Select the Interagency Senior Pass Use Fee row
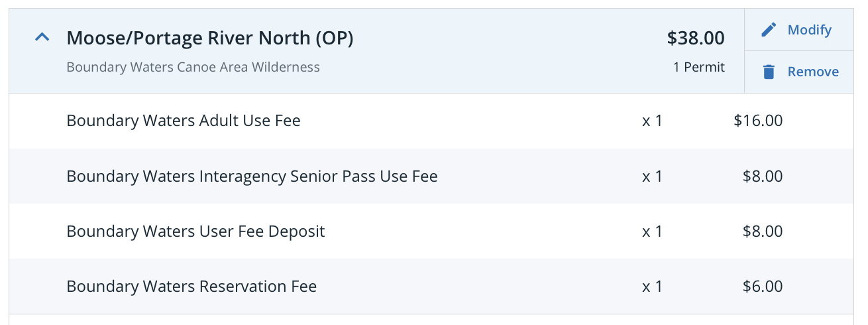Viewport: 868px width, 325px height. coord(431,176)
